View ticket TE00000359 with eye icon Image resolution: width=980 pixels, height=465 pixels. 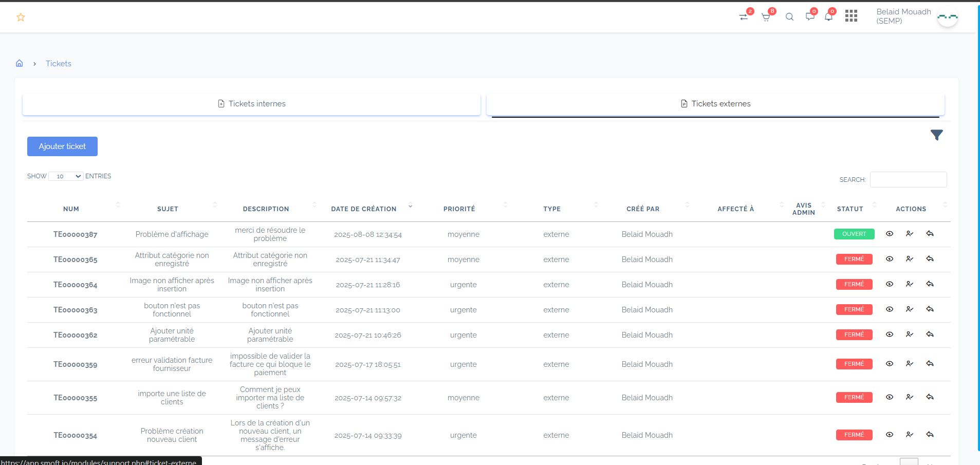[890, 364]
